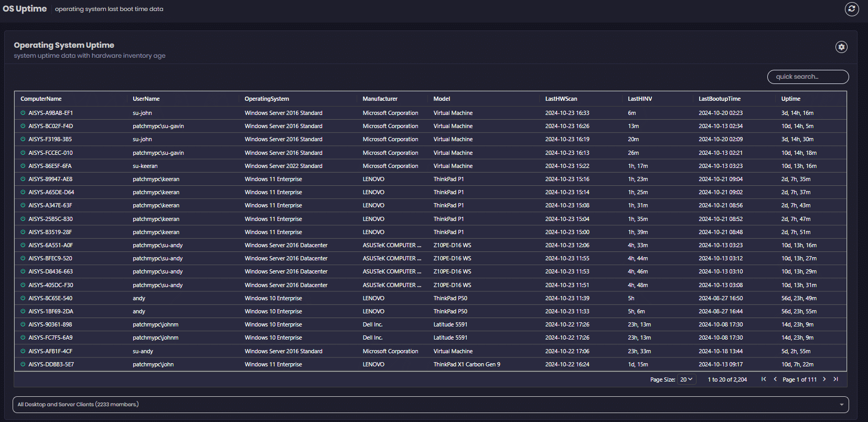Click the Manufacturer column header
868x422 pixels.
tap(380, 99)
